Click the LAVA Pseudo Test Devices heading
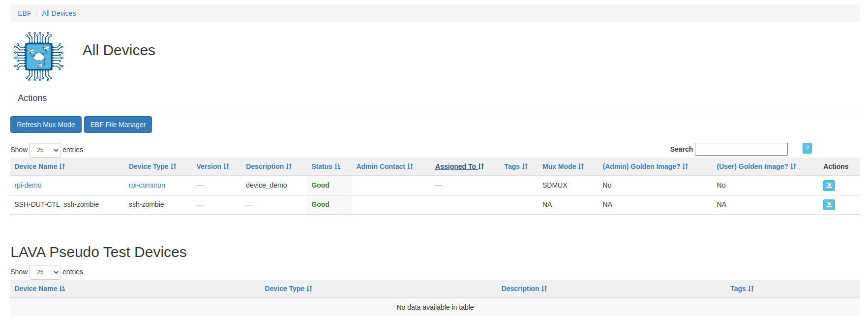This screenshot has width=868, height=324. tap(98, 252)
